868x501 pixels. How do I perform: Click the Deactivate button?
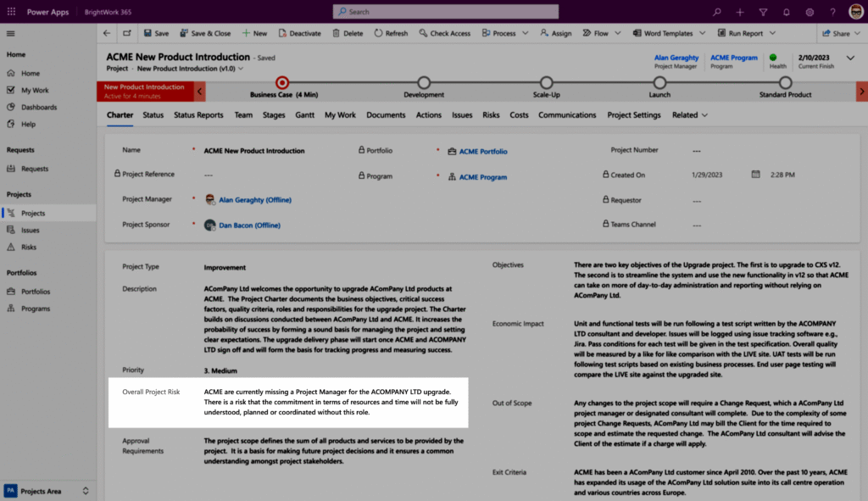tap(298, 34)
